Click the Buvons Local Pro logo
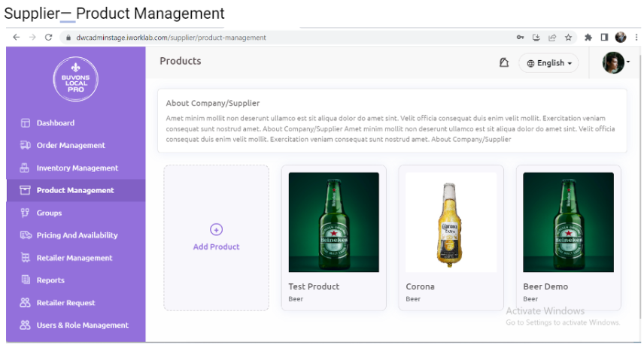The height and width of the screenshot is (345, 644). pyautogui.click(x=75, y=79)
